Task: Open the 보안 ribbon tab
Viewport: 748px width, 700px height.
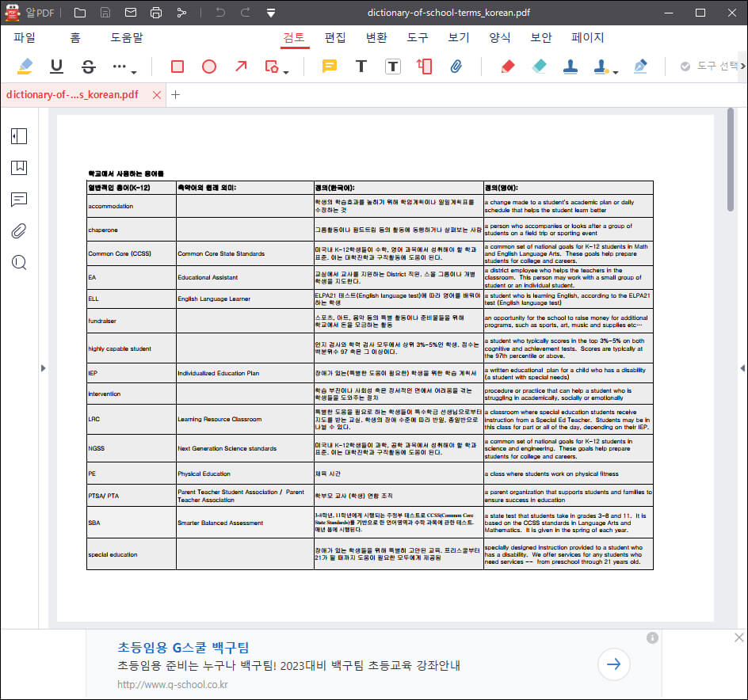Action: 541,37
